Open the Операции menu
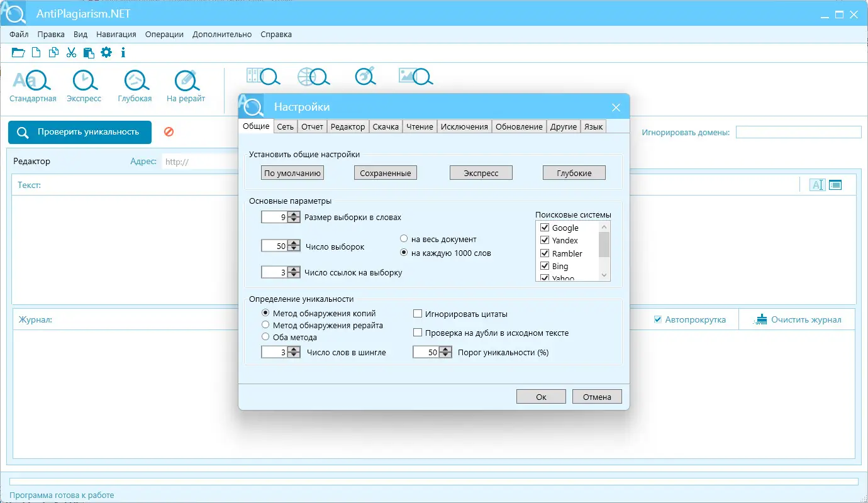This screenshot has width=868, height=503. (x=164, y=35)
